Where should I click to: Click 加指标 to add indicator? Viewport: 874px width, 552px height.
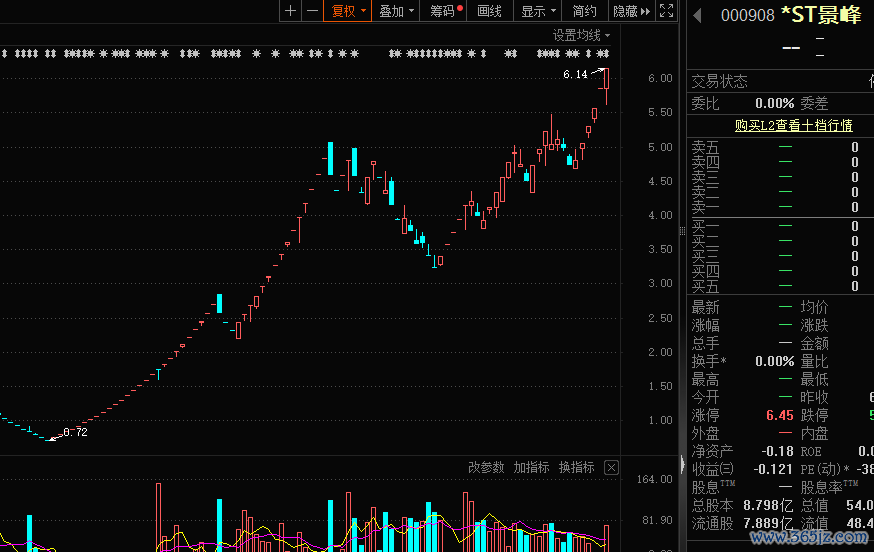[x=531, y=467]
